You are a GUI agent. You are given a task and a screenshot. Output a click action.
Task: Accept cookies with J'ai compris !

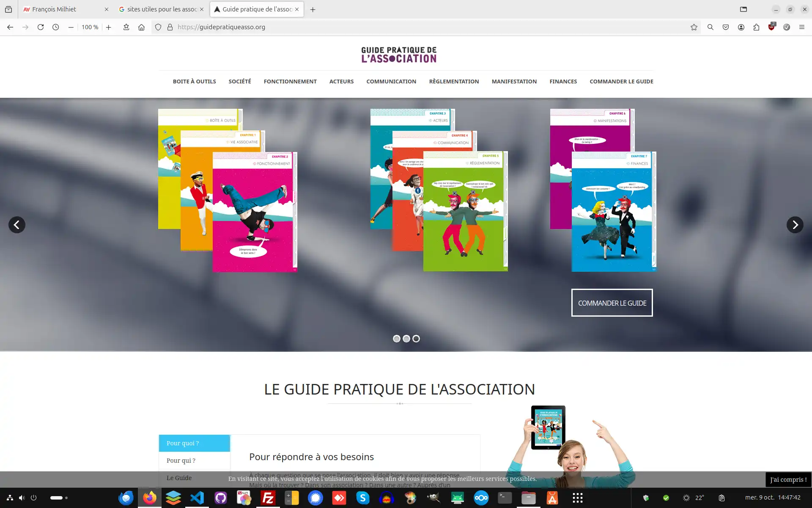(788, 480)
